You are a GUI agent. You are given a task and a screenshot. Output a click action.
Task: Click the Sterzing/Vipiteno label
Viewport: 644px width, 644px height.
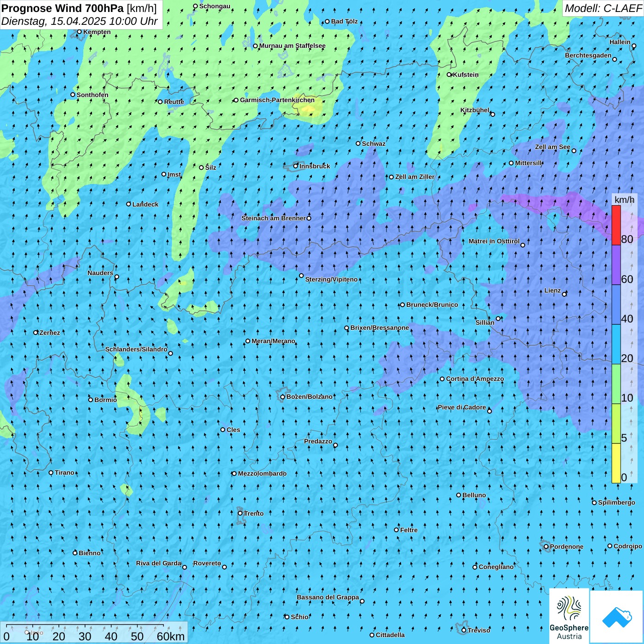(x=331, y=279)
